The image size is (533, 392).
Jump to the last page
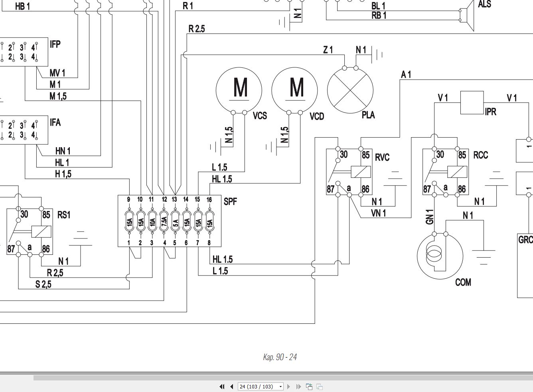298,386
